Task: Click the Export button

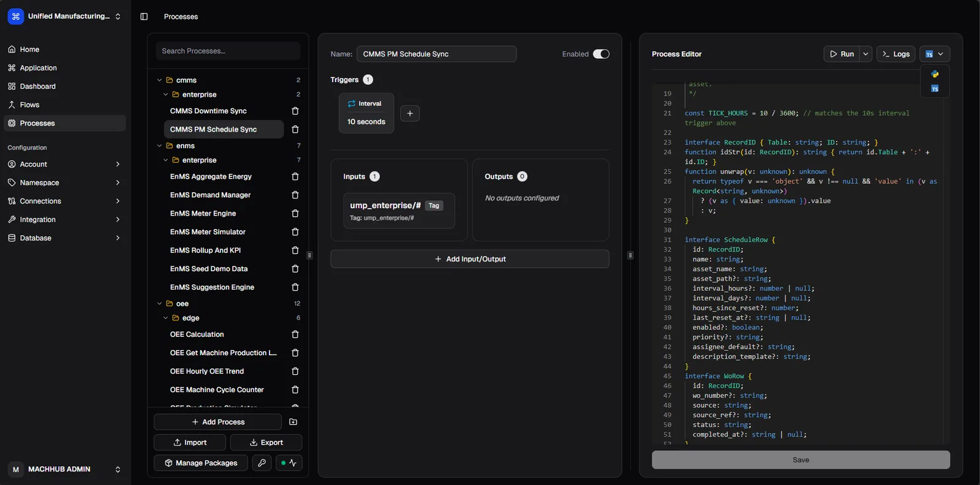Action: pos(266,442)
